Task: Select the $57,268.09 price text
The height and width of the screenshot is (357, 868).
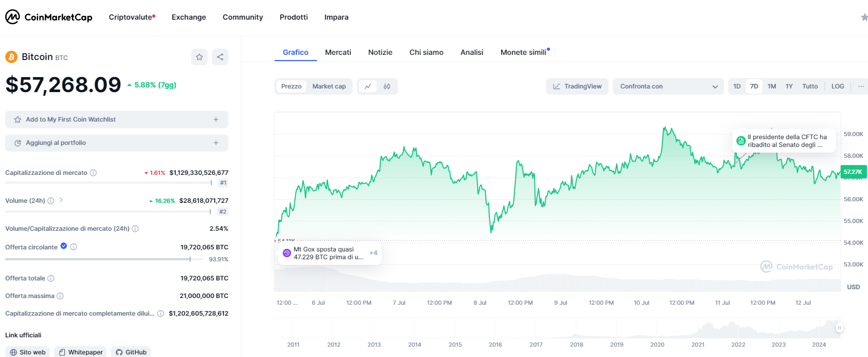Action: pos(63,85)
